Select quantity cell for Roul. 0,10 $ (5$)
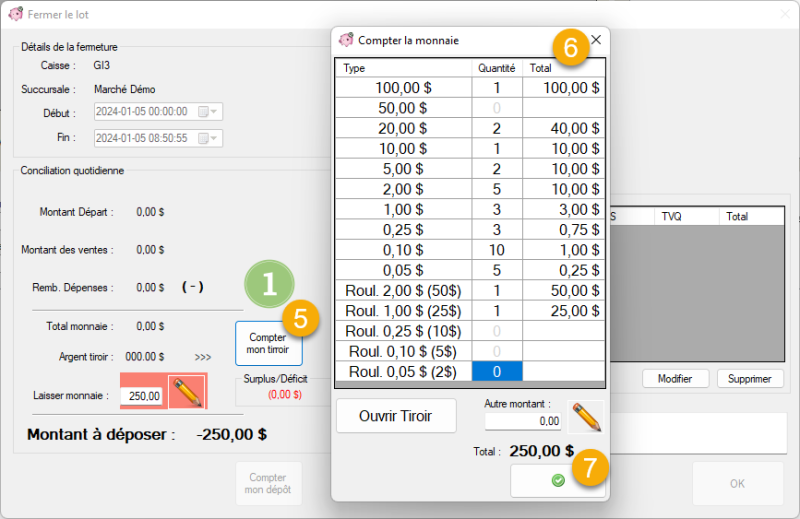This screenshot has height=519, width=800. [497, 352]
